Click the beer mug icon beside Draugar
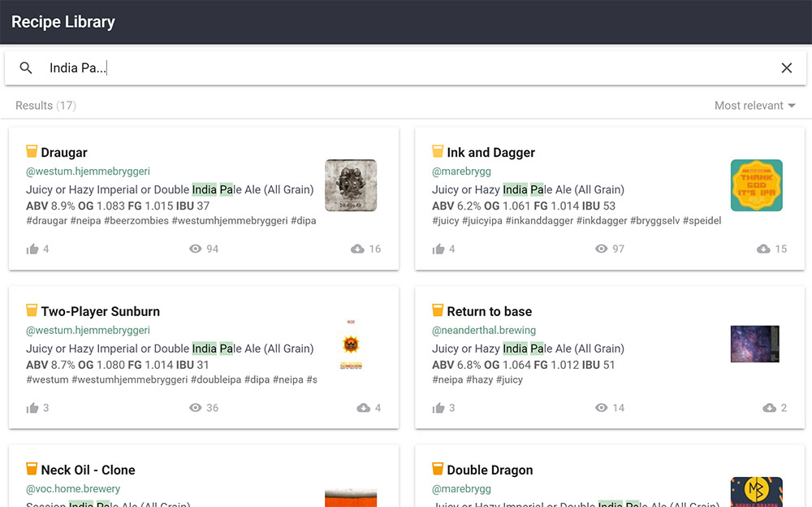 pyautogui.click(x=31, y=151)
